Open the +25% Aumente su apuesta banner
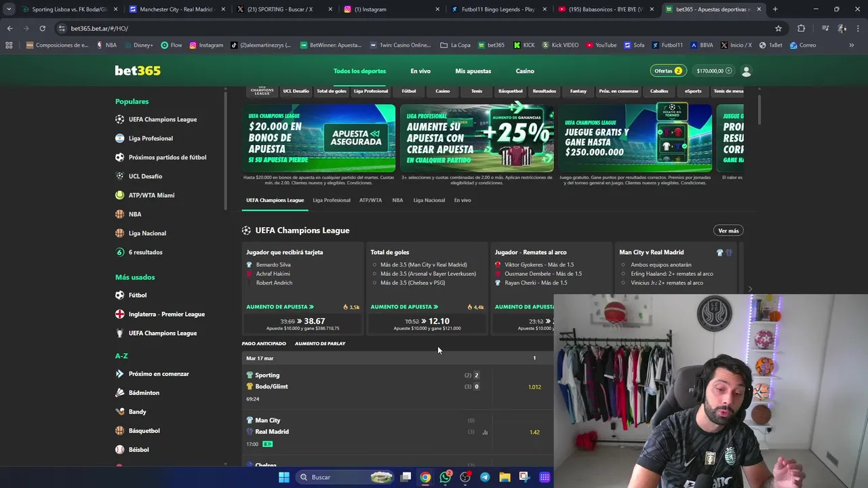Screen dimensions: 868x488 tap(477, 138)
